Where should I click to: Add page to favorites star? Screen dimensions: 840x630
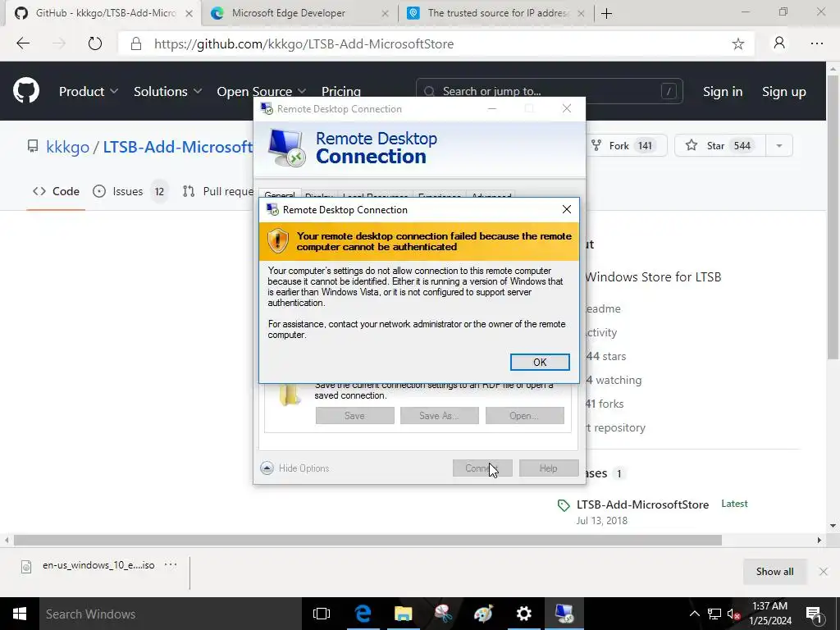tap(737, 44)
